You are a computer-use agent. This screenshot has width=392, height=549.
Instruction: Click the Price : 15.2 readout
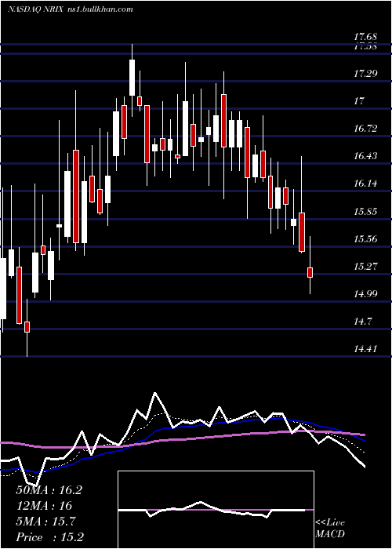tap(49, 537)
